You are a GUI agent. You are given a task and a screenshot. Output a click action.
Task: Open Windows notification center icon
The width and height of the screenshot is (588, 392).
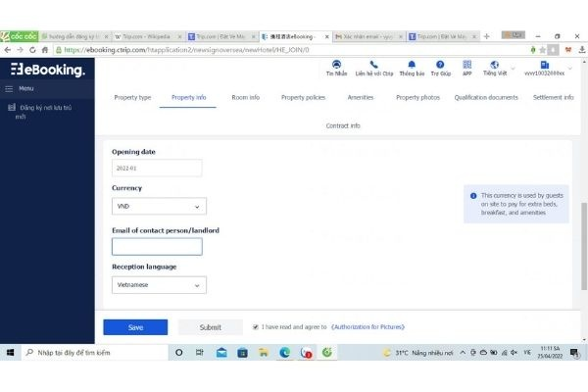point(573,353)
